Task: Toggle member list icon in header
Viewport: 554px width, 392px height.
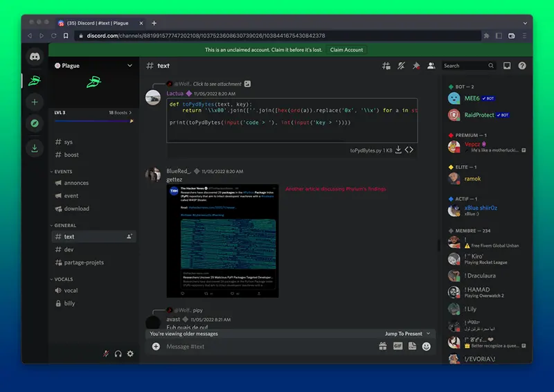Action: click(x=431, y=66)
